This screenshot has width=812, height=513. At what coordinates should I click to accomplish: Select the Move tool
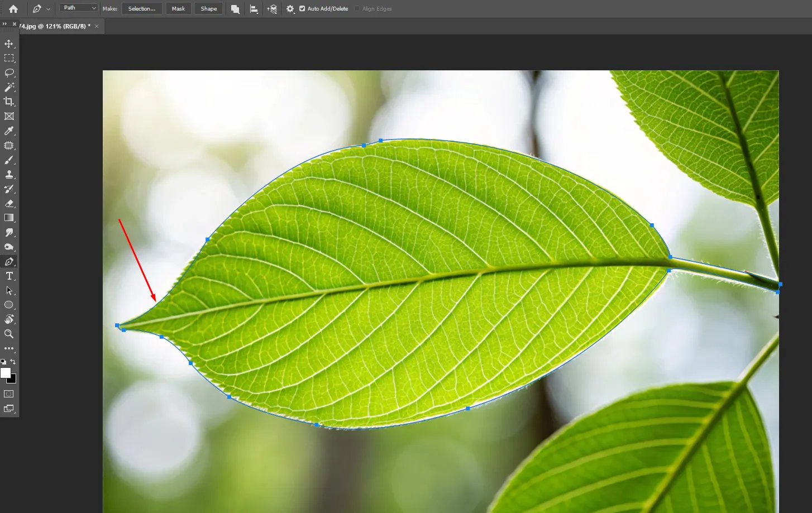[x=9, y=44]
